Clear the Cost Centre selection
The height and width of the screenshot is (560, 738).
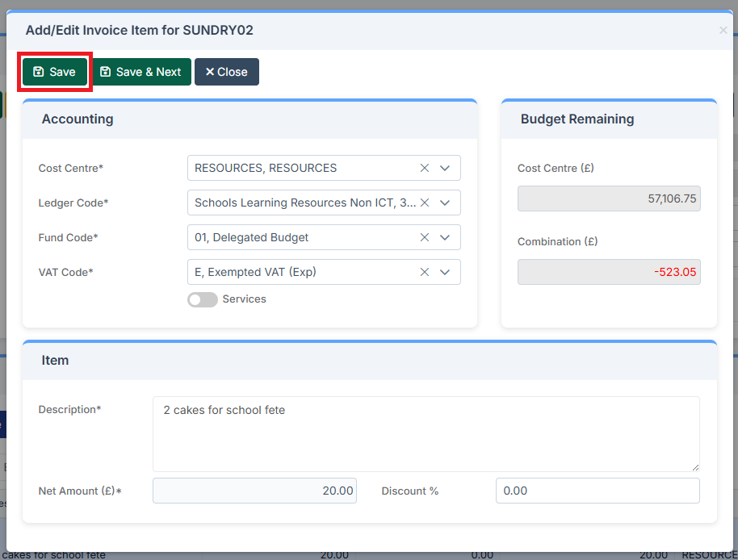tap(425, 168)
